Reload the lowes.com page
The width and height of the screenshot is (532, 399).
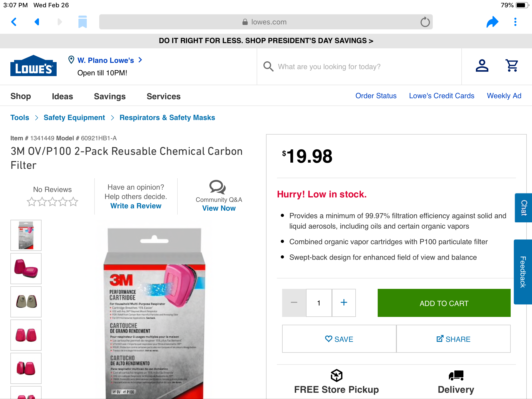pyautogui.click(x=425, y=22)
